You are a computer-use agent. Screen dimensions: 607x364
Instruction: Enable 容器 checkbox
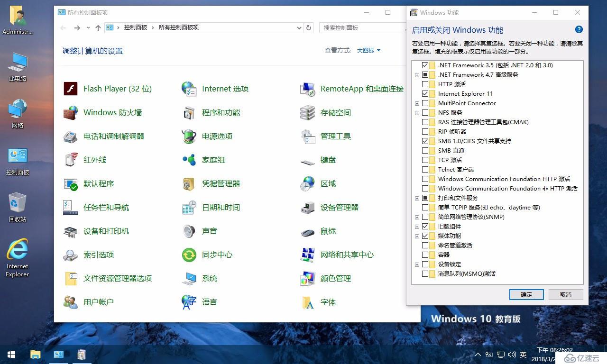click(x=425, y=255)
